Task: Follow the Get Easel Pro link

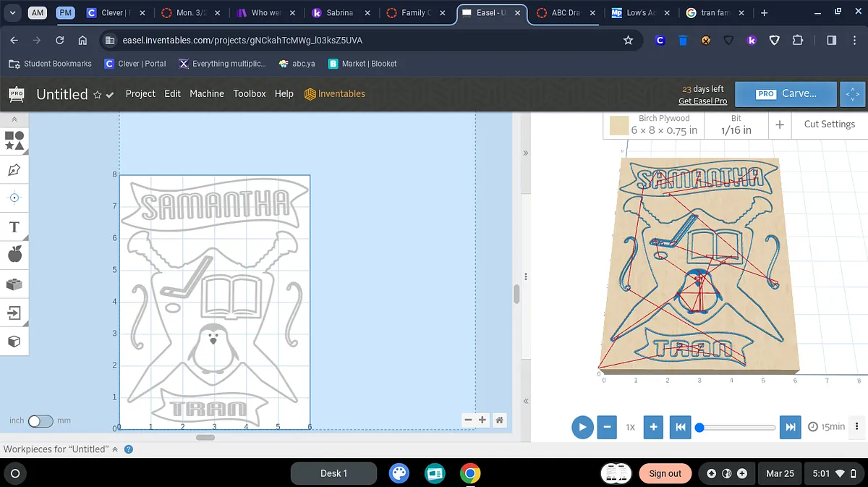Action: coord(702,101)
